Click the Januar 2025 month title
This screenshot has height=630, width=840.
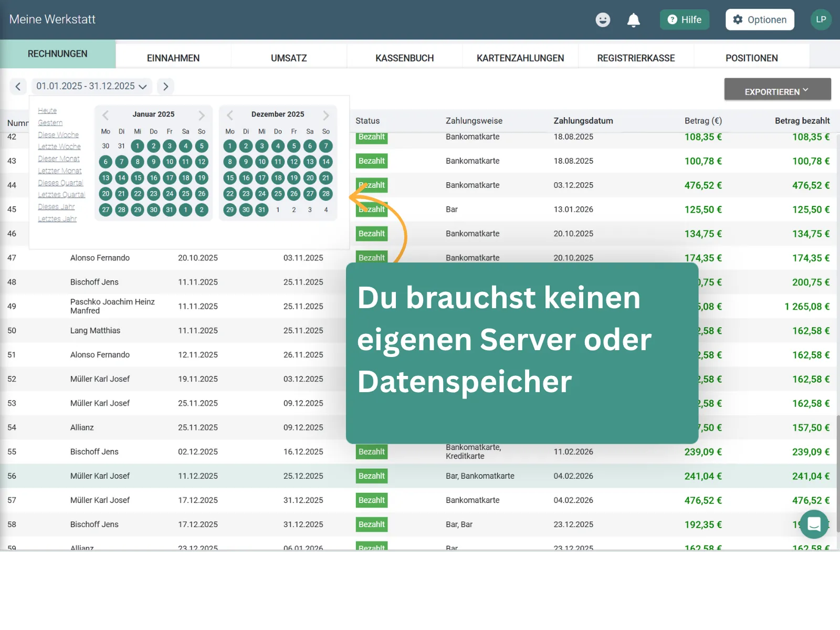tap(153, 114)
